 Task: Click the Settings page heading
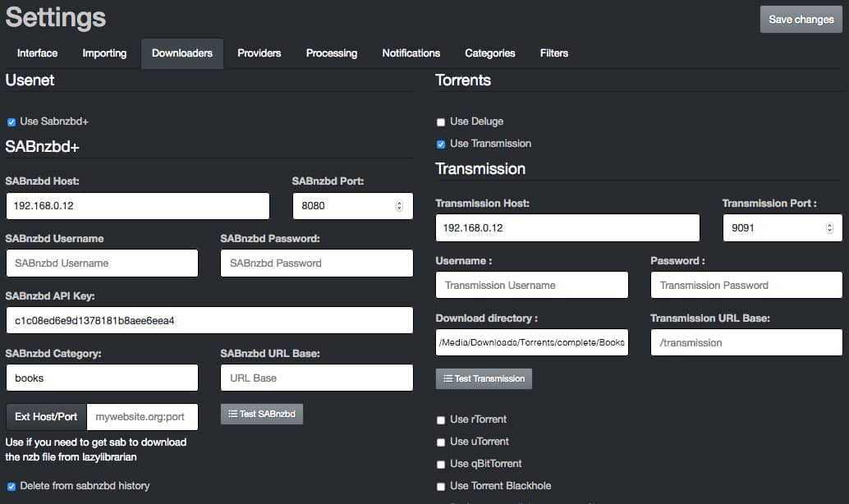tap(56, 17)
